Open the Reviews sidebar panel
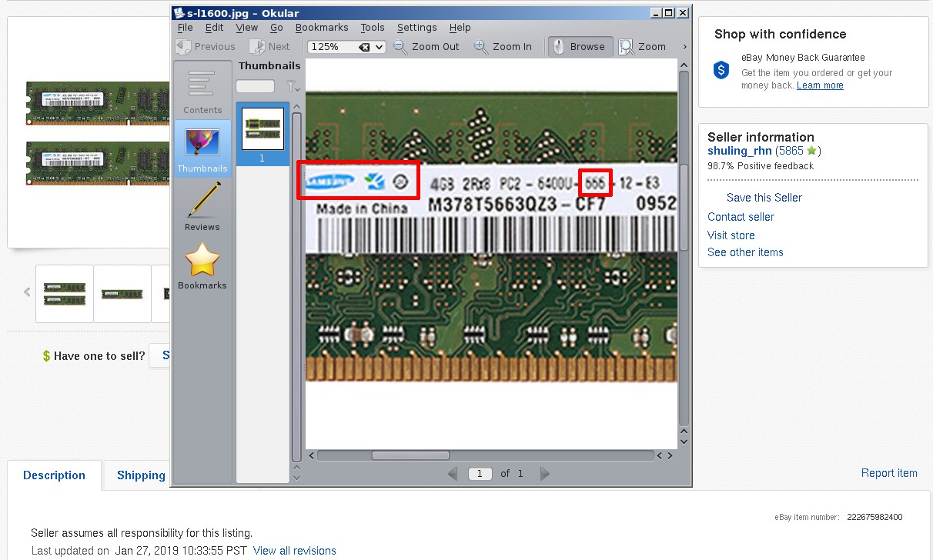Screen dimensions: 933x560 click(x=202, y=206)
